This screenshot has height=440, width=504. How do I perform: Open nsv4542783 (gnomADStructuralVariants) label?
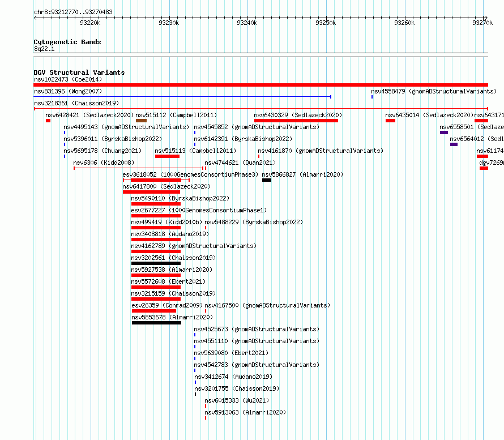click(x=257, y=365)
